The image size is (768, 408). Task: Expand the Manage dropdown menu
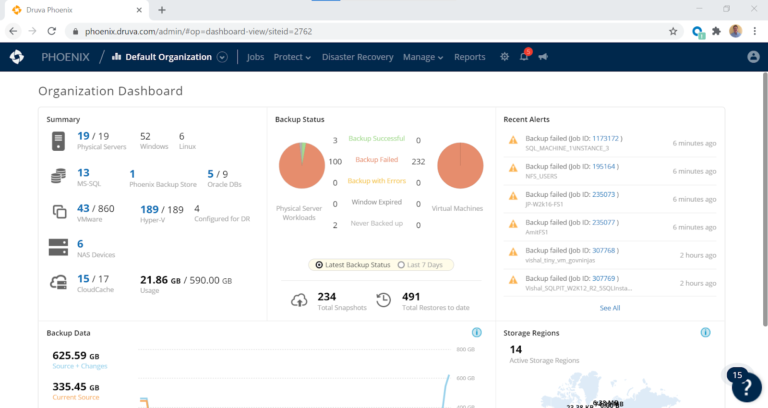coord(423,57)
